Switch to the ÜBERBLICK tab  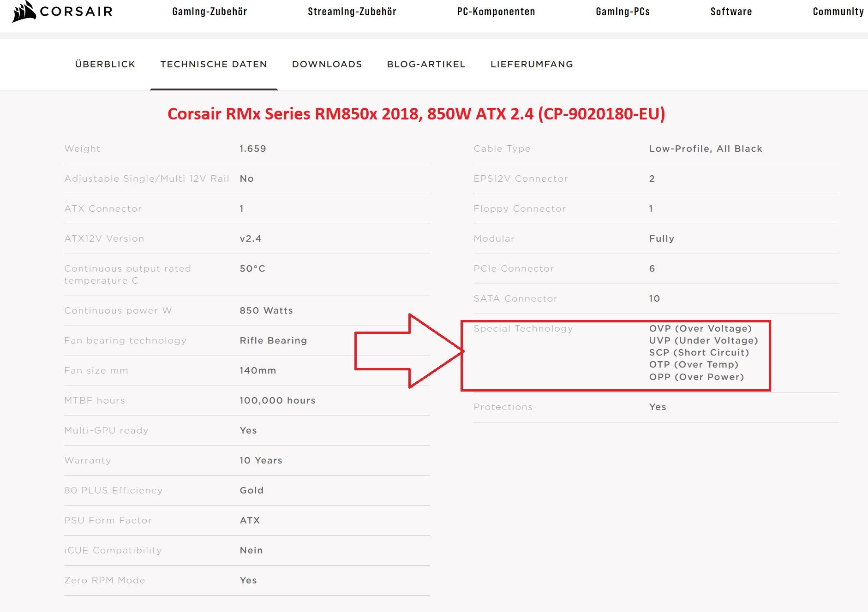coord(105,64)
